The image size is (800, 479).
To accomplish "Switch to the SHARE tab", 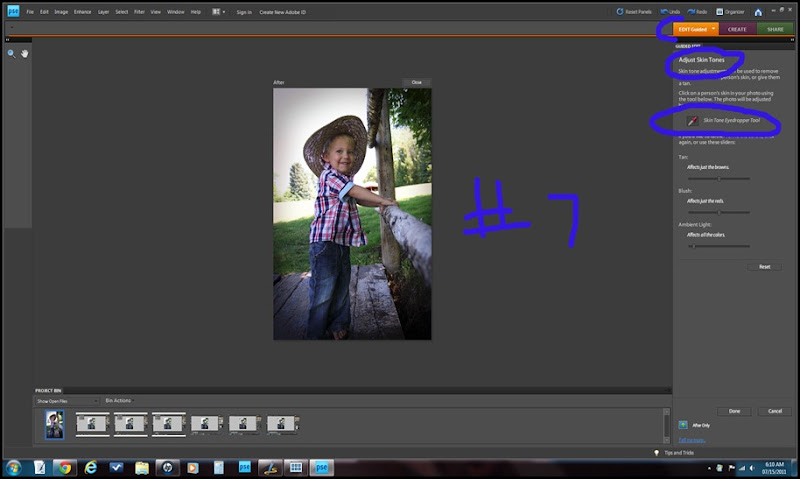I will 775,29.
